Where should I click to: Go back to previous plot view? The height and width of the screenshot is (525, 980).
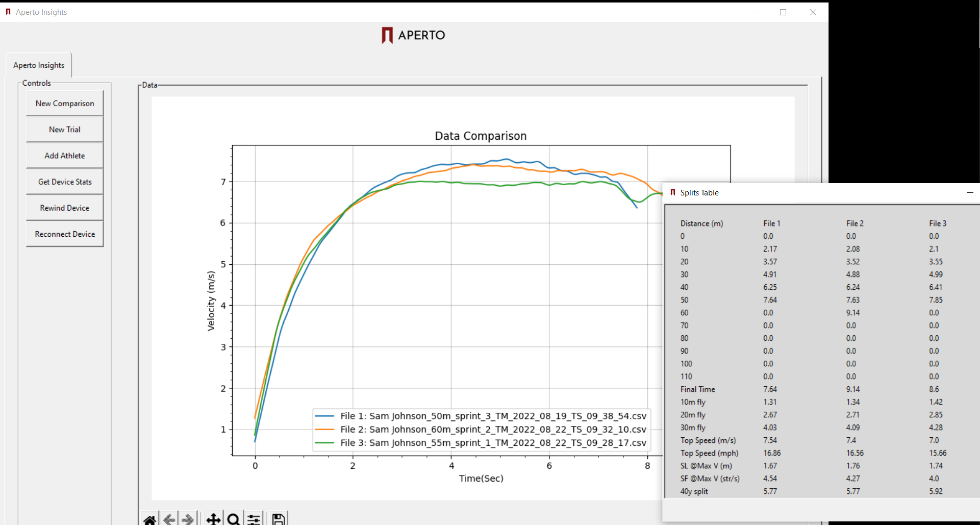pos(169,519)
